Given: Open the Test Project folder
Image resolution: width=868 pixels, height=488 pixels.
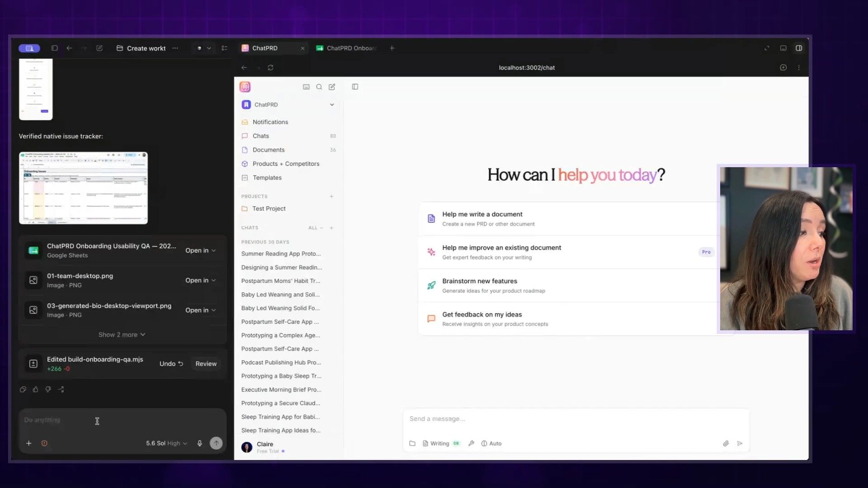Looking at the screenshot, I should (288, 209).
